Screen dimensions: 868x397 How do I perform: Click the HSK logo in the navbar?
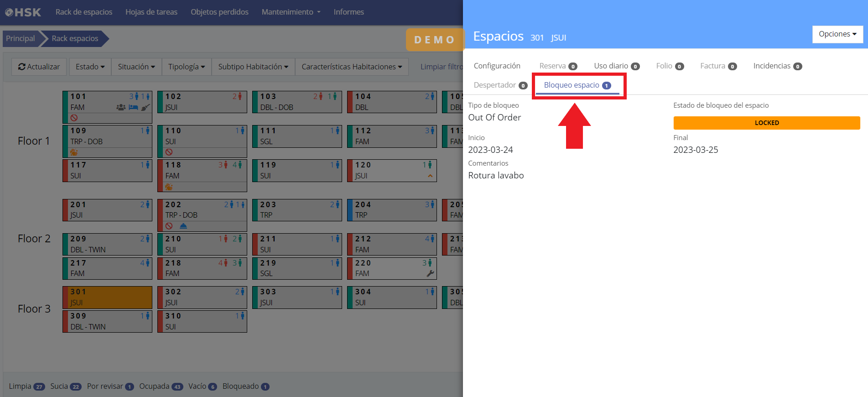[23, 12]
